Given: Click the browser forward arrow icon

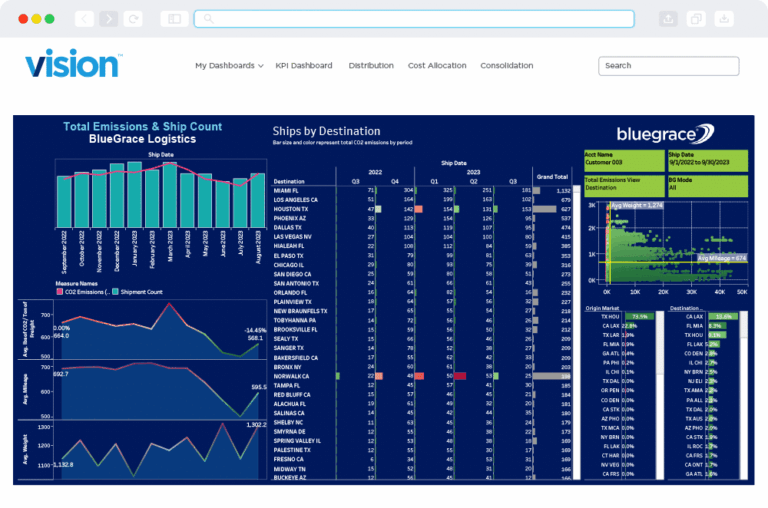Looking at the screenshot, I should [109, 19].
